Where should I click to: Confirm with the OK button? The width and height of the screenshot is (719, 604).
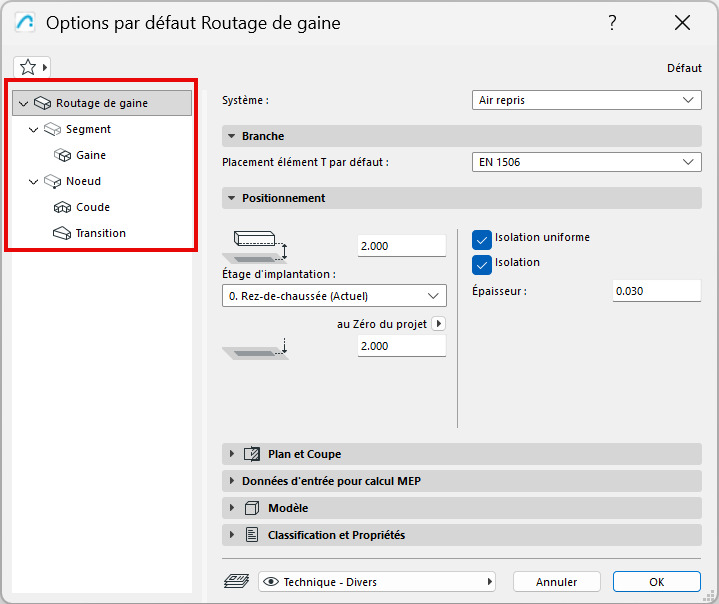tap(656, 581)
